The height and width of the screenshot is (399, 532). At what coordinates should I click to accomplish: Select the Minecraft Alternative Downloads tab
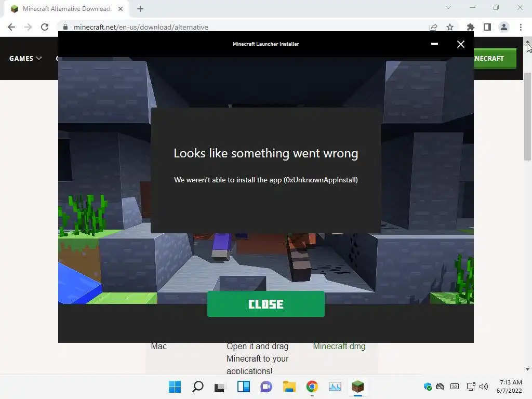click(x=66, y=9)
